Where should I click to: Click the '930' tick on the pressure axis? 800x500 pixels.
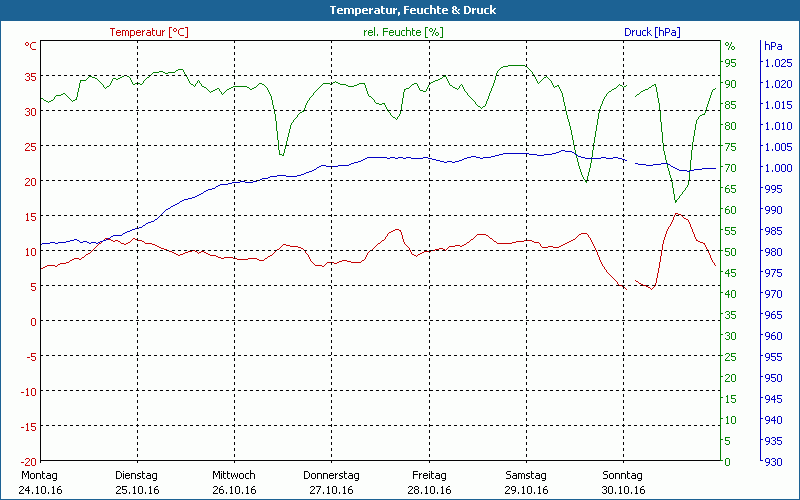pos(773,462)
